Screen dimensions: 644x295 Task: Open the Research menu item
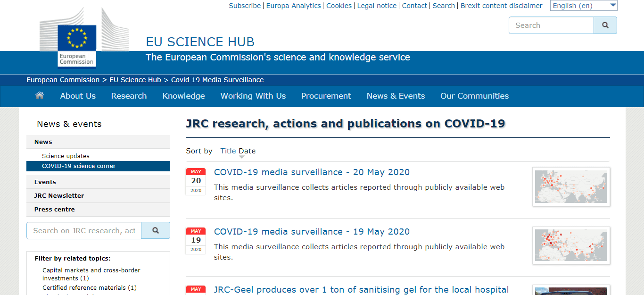[x=129, y=96]
